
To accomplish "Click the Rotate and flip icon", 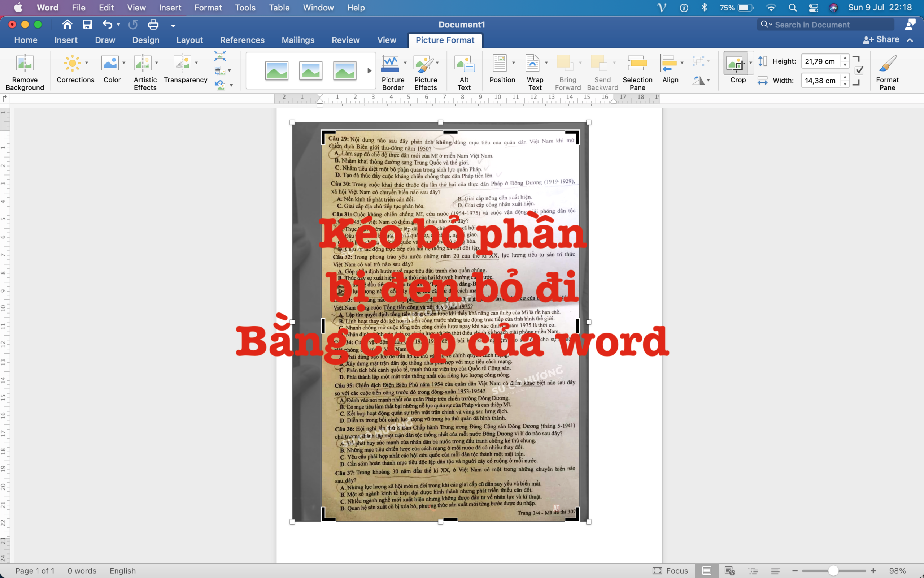I will [698, 80].
